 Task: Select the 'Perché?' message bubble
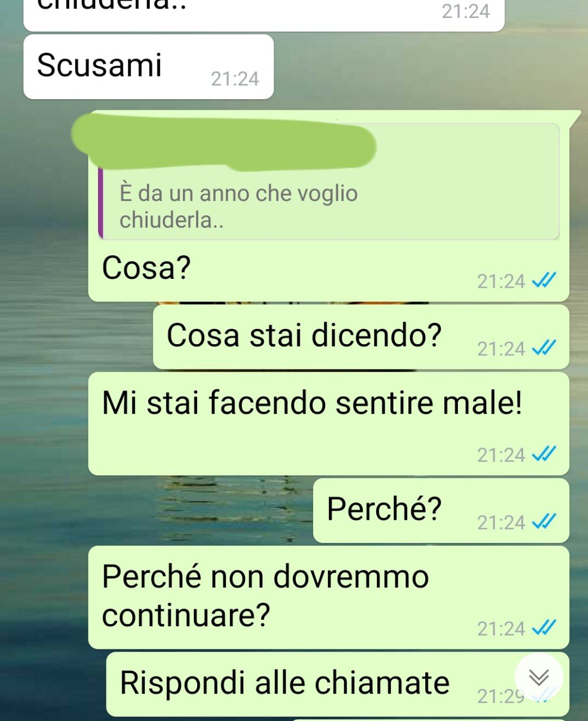[441, 510]
